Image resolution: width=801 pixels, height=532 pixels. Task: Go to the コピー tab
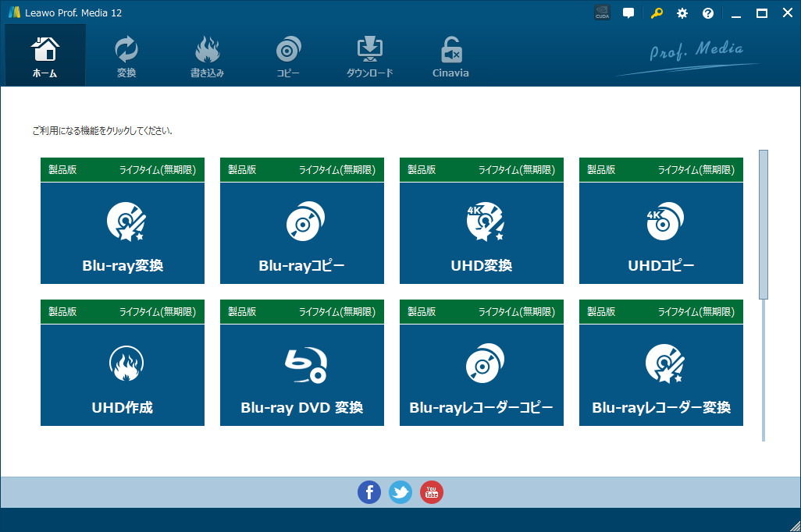tap(288, 56)
